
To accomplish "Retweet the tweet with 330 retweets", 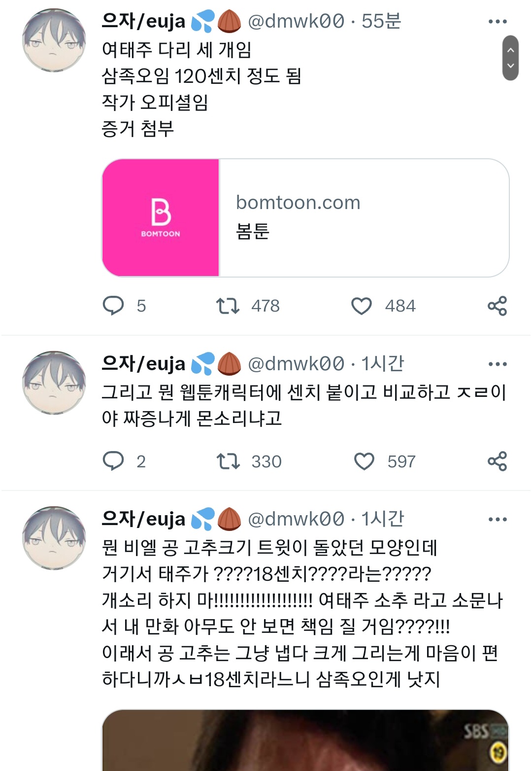I will coord(228,461).
